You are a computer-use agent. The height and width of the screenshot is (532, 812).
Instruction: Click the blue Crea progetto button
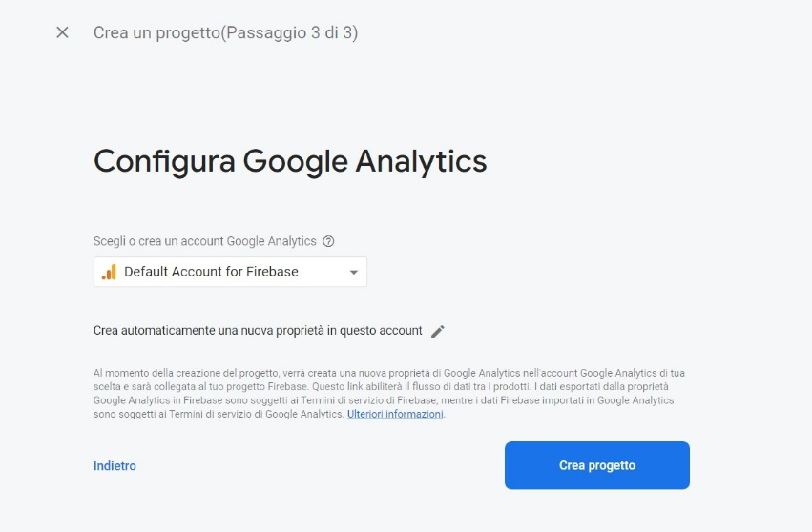597,465
